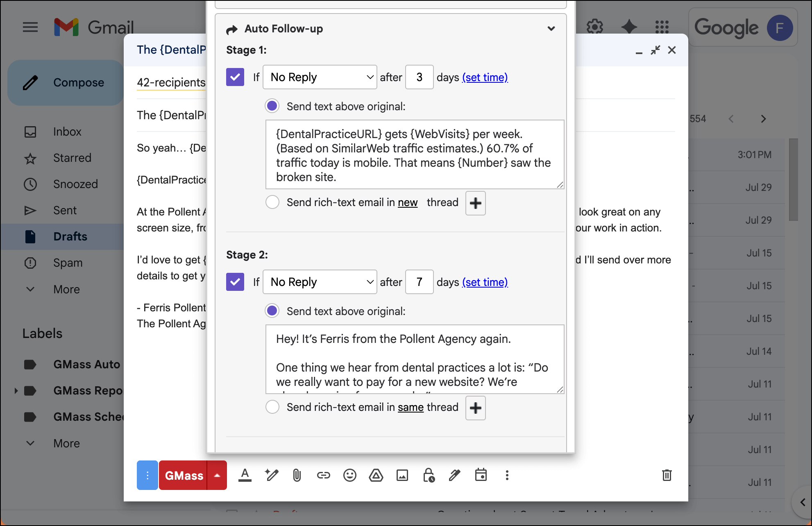The width and height of the screenshot is (812, 526).
Task: Open the Inbox folder
Action: (62, 132)
